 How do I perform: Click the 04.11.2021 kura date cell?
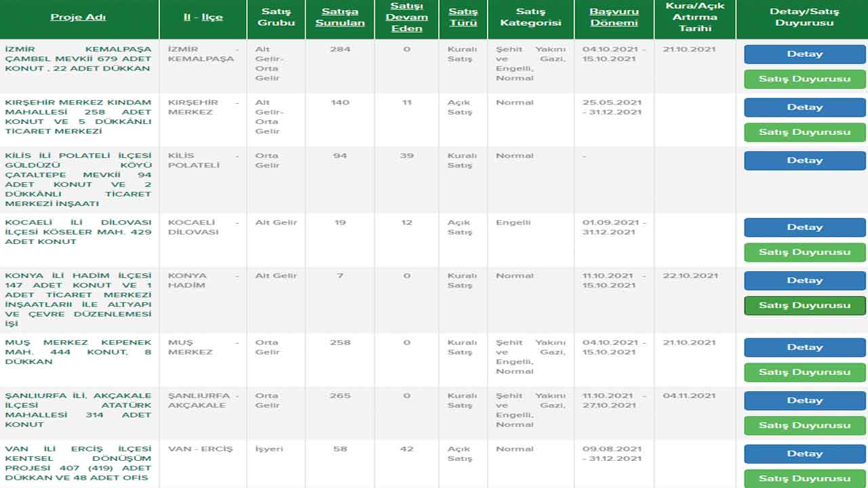689,396
